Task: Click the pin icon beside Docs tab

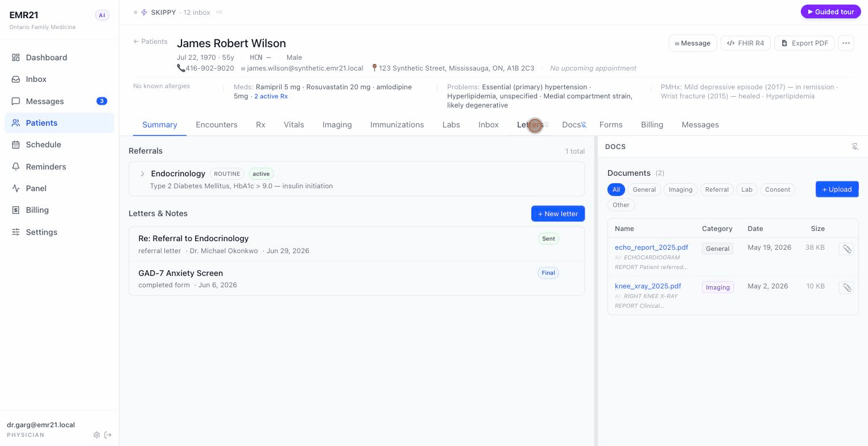Action: [584, 125]
